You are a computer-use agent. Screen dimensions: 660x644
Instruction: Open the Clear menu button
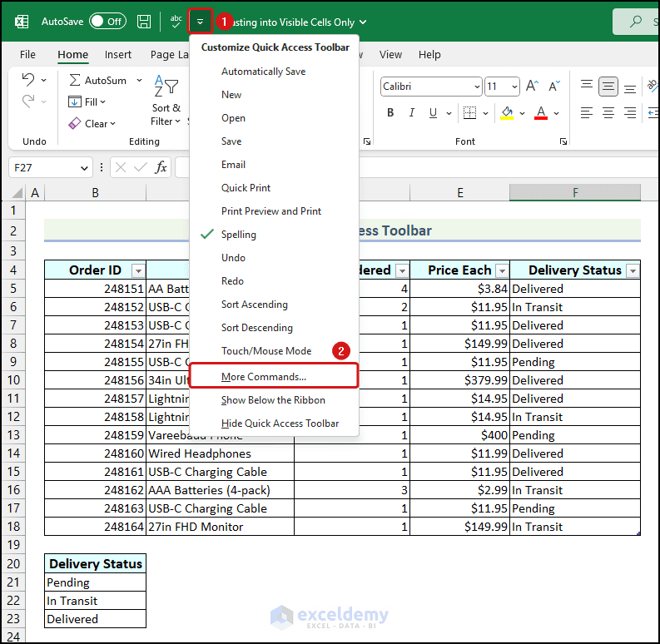point(92,124)
